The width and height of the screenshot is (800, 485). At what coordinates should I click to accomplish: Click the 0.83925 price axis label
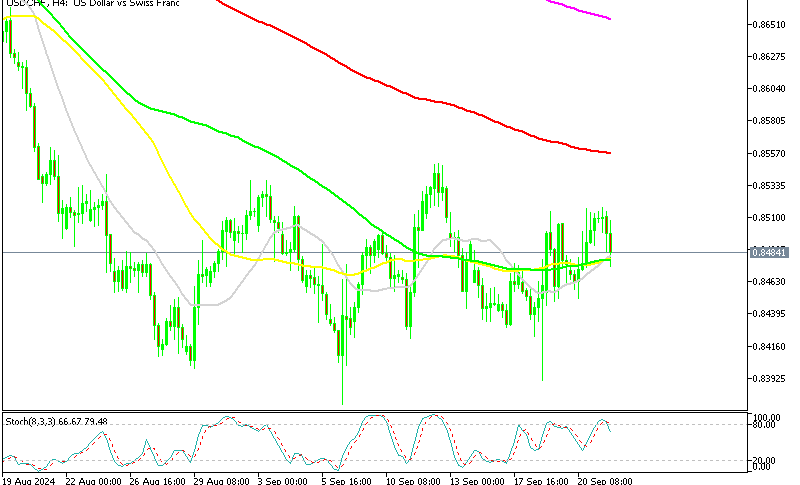click(769, 379)
